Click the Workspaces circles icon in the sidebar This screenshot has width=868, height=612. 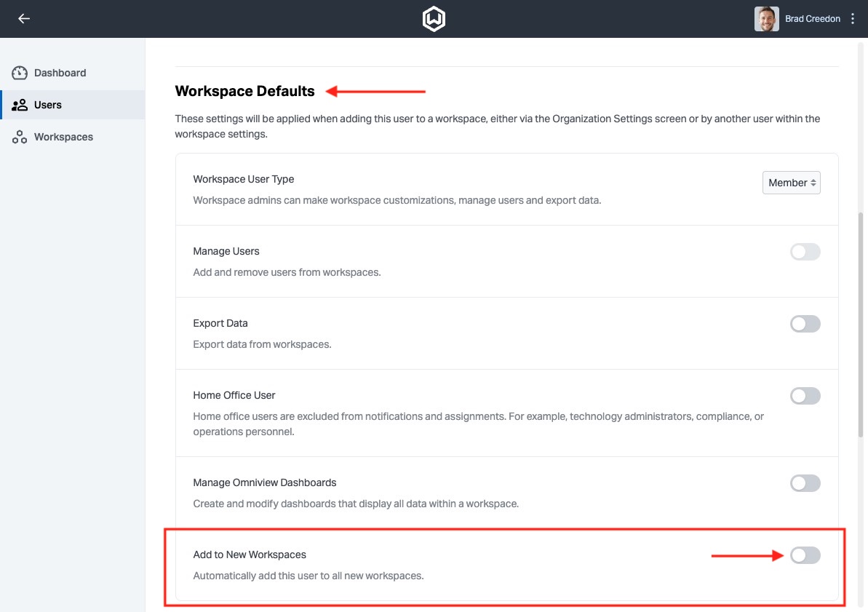pyautogui.click(x=20, y=137)
